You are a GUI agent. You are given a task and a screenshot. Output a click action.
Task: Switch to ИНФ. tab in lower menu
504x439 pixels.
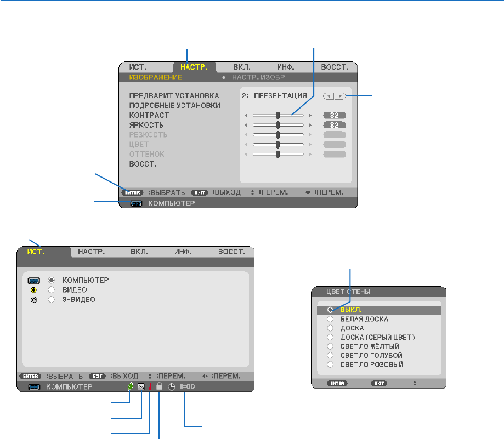[183, 252]
